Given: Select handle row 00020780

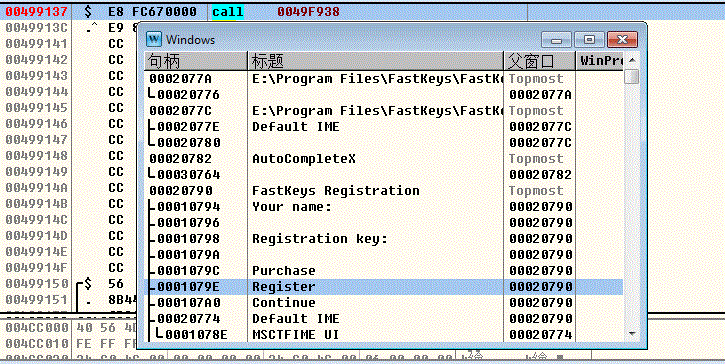Looking at the screenshot, I should 384,143.
